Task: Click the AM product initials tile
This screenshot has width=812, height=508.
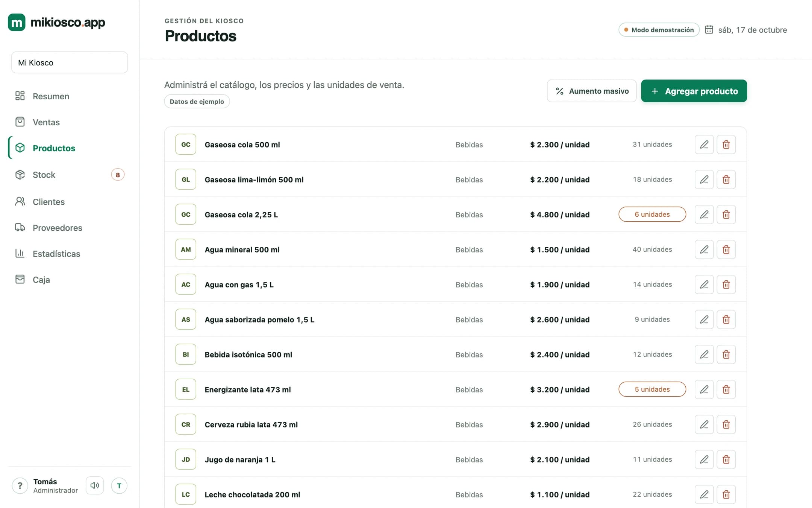Action: click(x=186, y=249)
